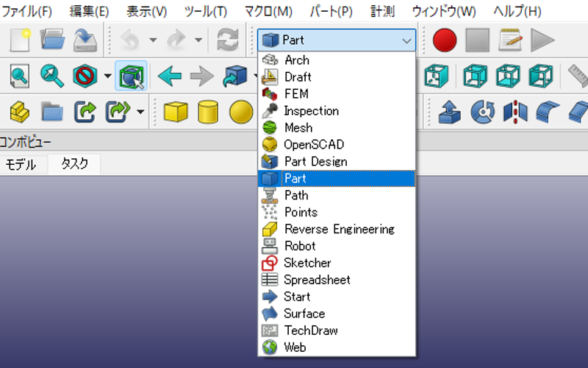Choose the Path workbench
Viewport: 588px width, 368px height.
(x=337, y=195)
